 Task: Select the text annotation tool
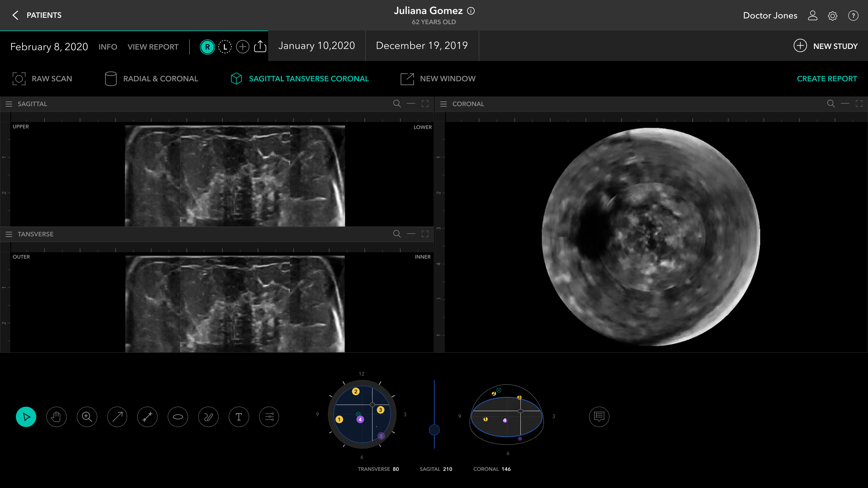[239, 417]
